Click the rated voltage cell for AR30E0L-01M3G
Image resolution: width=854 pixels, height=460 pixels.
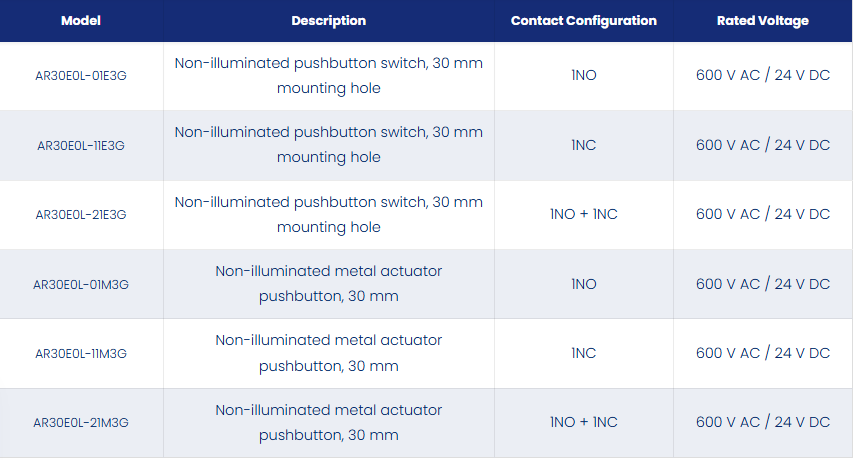coord(762,284)
